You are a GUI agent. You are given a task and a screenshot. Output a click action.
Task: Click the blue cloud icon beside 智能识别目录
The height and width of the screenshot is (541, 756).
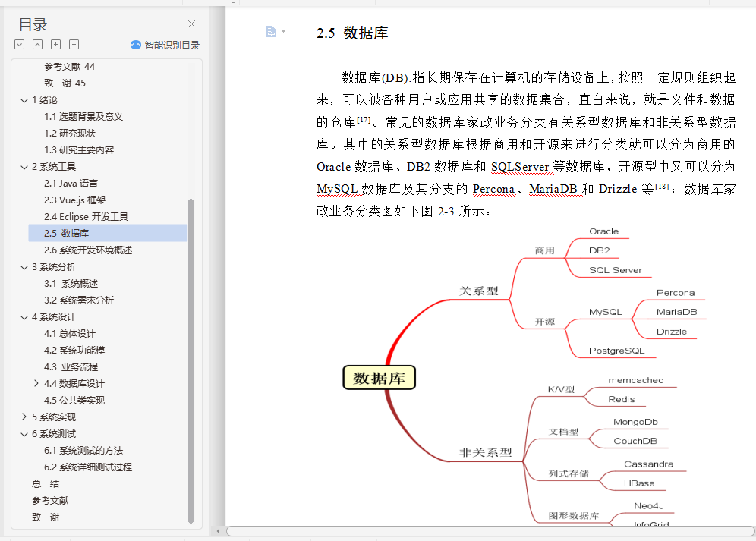click(x=135, y=45)
